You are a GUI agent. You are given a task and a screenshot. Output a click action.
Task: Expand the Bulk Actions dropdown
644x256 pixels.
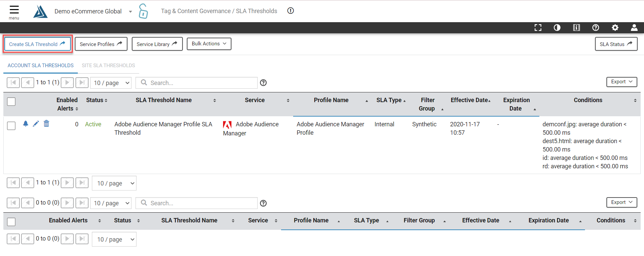click(x=209, y=44)
